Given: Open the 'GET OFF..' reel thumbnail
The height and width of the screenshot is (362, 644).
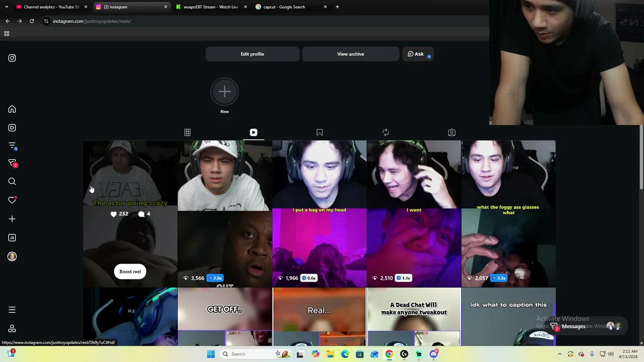Looking at the screenshot, I should (x=225, y=317).
